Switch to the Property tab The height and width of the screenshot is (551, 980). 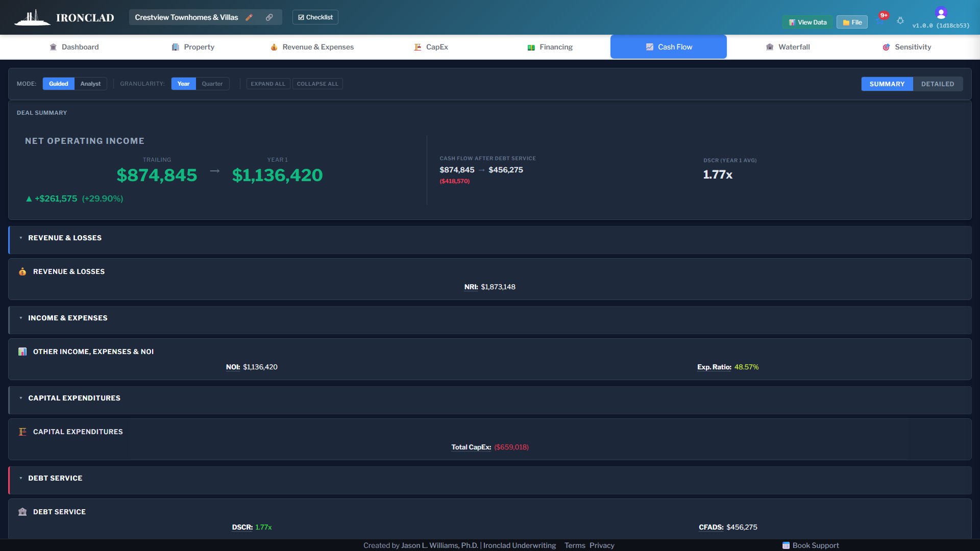click(x=193, y=47)
